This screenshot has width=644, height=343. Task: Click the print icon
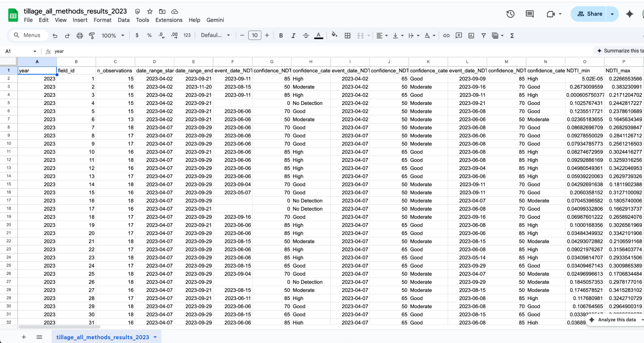80,36
